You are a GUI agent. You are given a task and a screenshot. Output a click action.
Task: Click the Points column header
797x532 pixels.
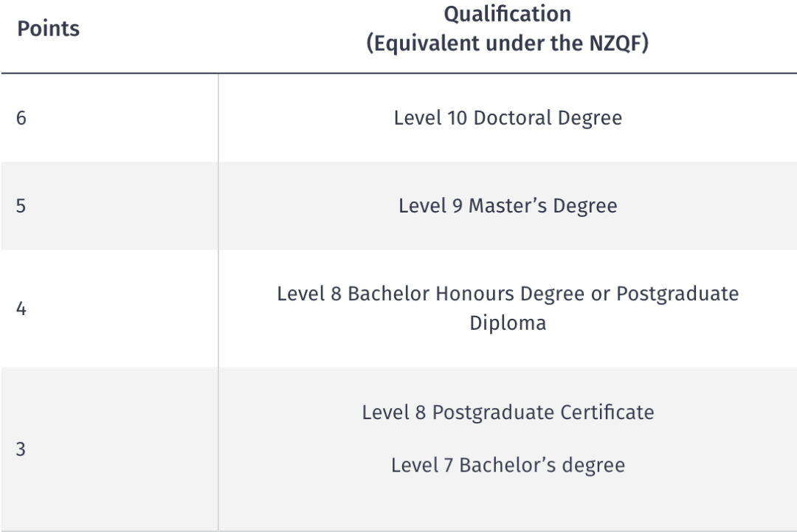(48, 29)
